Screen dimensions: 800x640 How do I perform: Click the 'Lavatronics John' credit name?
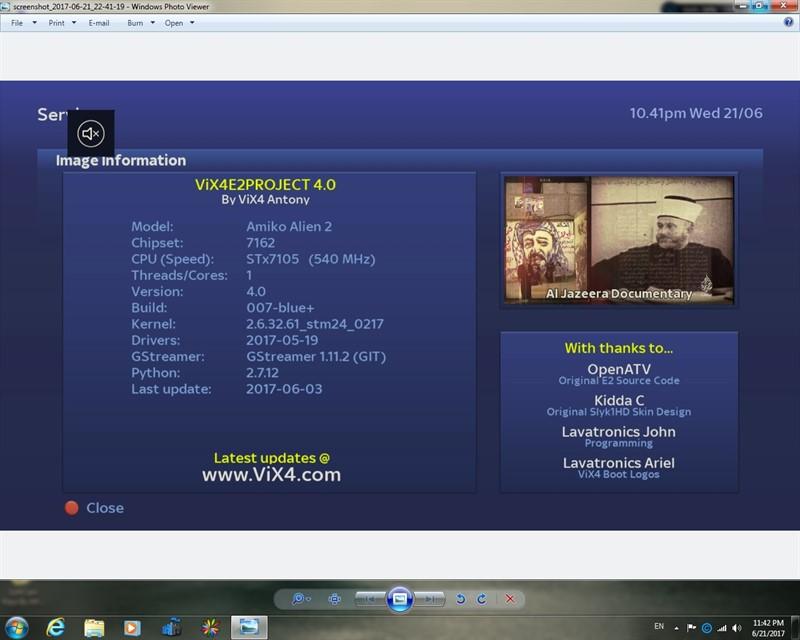[x=619, y=432]
